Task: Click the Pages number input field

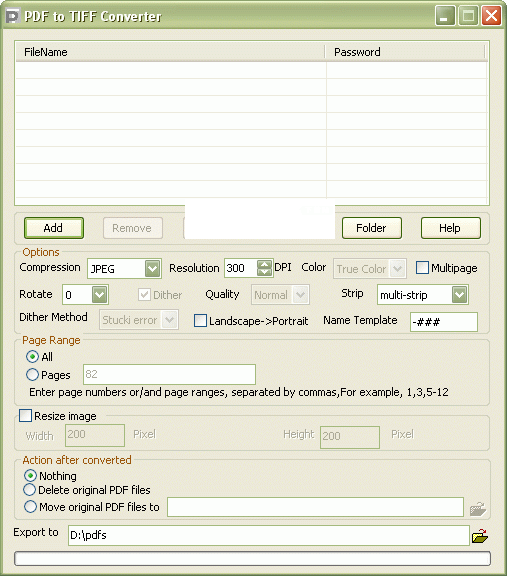Action: (x=169, y=374)
